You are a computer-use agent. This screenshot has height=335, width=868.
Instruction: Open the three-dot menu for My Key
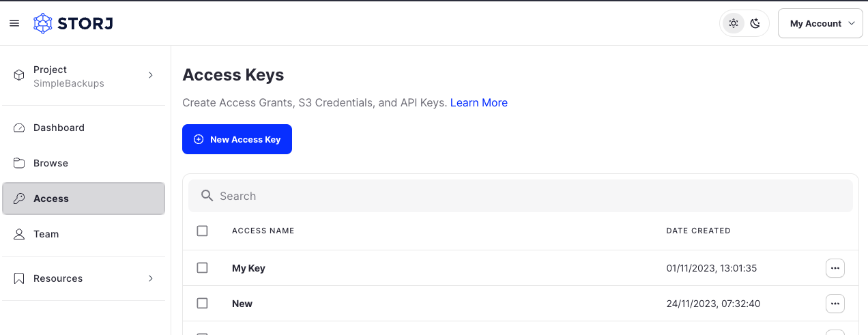[835, 268]
